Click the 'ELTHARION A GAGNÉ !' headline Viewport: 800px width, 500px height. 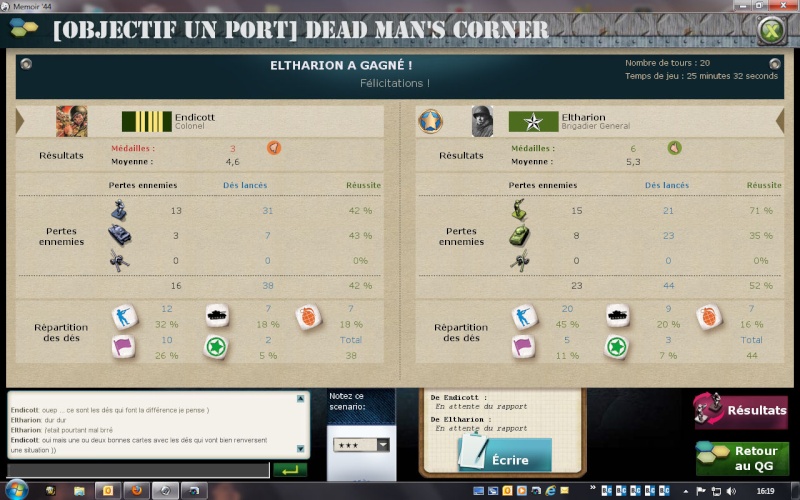tap(341, 65)
